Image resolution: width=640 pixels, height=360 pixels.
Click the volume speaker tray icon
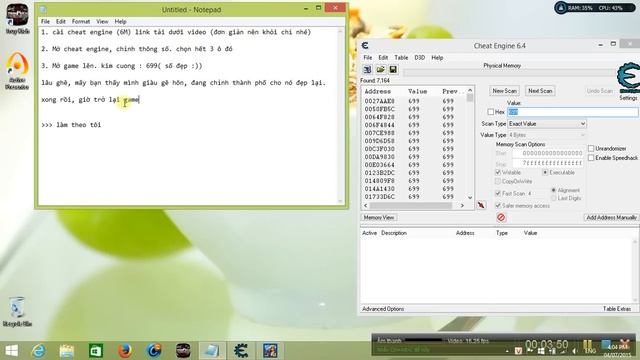[574, 351]
